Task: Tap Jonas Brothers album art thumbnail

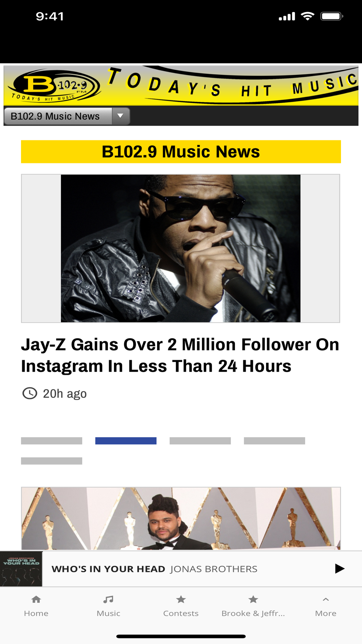Action: pyautogui.click(x=21, y=569)
